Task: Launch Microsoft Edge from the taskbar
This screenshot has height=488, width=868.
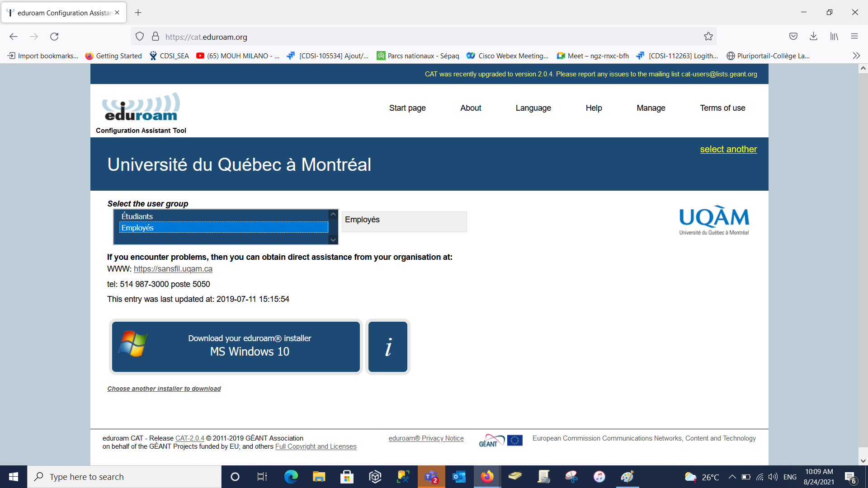Action: click(x=291, y=477)
